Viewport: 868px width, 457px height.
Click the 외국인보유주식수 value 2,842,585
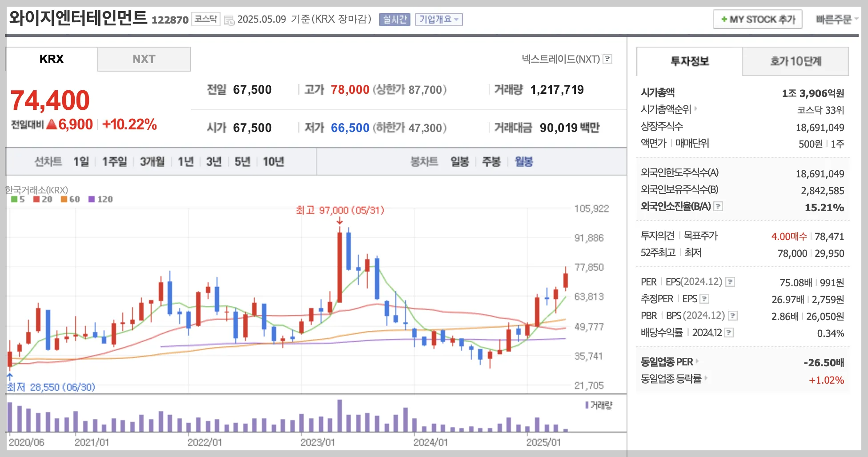point(823,191)
